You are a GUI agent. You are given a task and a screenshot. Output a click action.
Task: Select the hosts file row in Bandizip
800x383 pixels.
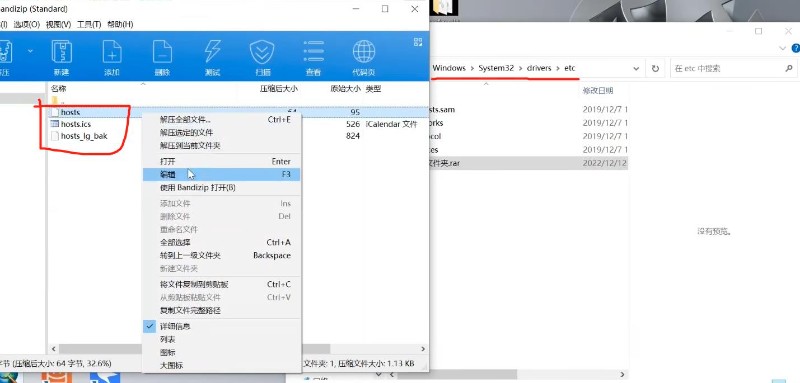(x=237, y=112)
